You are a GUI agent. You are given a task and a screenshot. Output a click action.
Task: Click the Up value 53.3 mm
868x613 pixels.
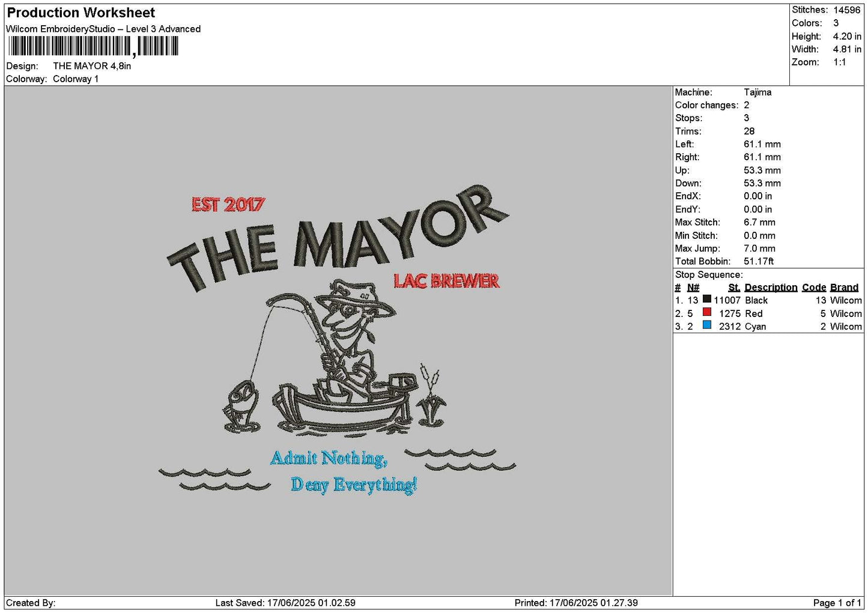click(x=762, y=171)
